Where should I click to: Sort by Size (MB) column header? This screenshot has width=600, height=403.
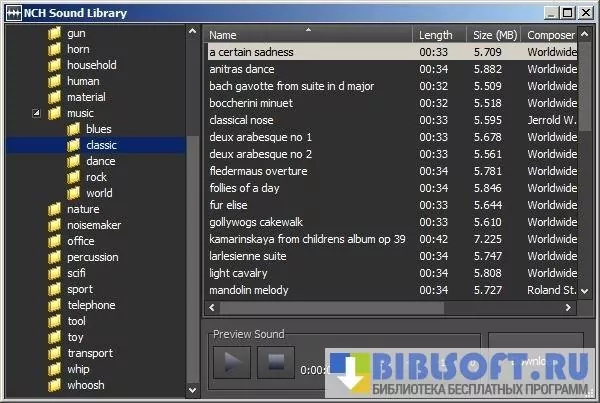pyautogui.click(x=495, y=34)
